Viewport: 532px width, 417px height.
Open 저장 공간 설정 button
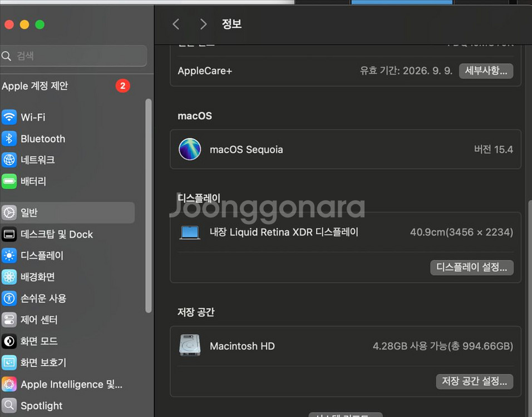coord(474,381)
